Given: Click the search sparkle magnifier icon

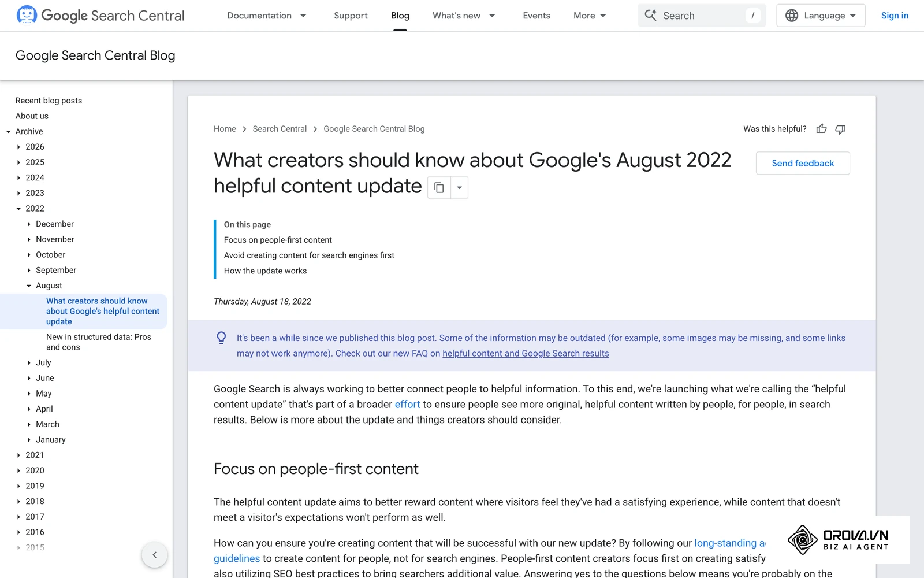Looking at the screenshot, I should [x=651, y=15].
